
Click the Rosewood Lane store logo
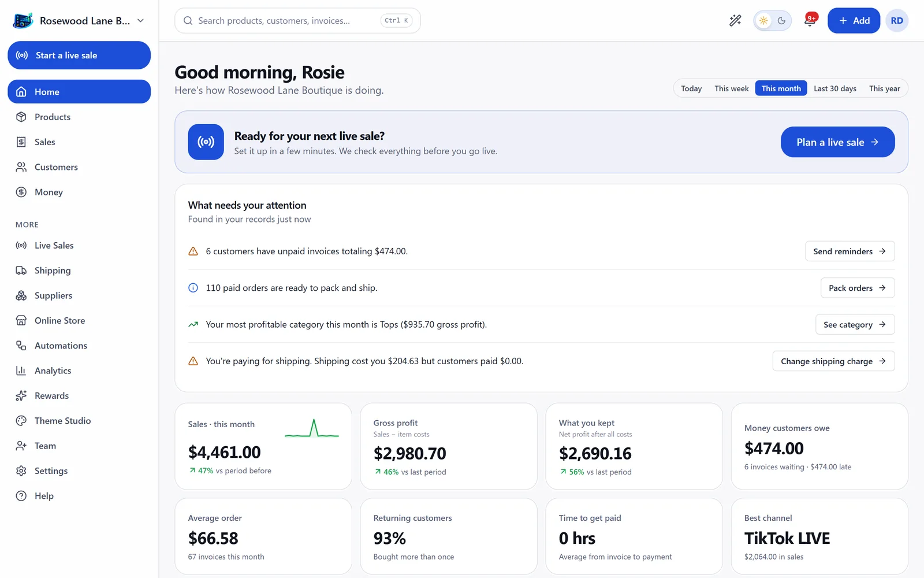pyautogui.click(x=23, y=21)
